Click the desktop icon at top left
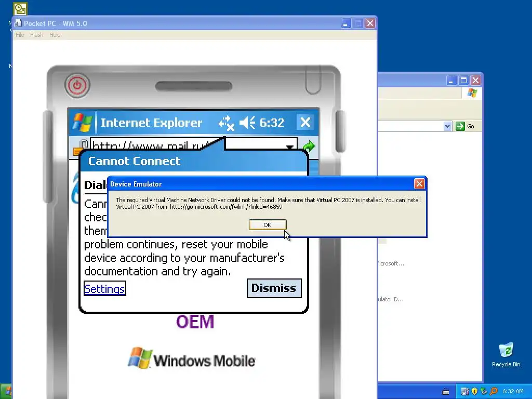 tap(20, 9)
